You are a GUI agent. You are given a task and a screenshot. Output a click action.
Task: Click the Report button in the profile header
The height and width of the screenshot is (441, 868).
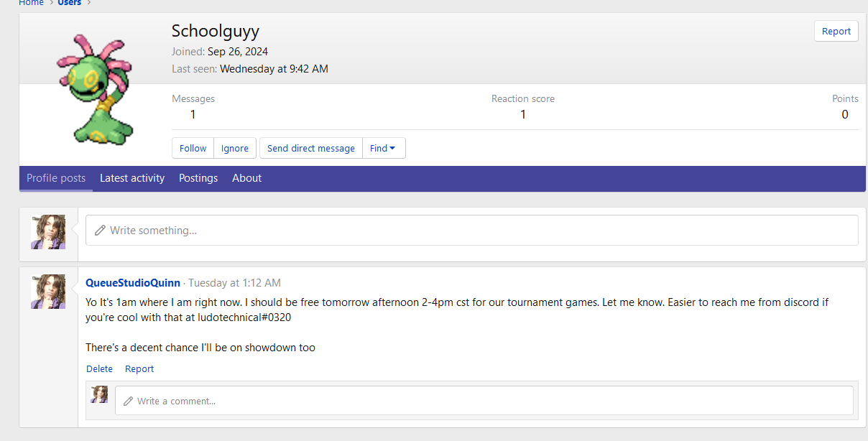(x=836, y=31)
